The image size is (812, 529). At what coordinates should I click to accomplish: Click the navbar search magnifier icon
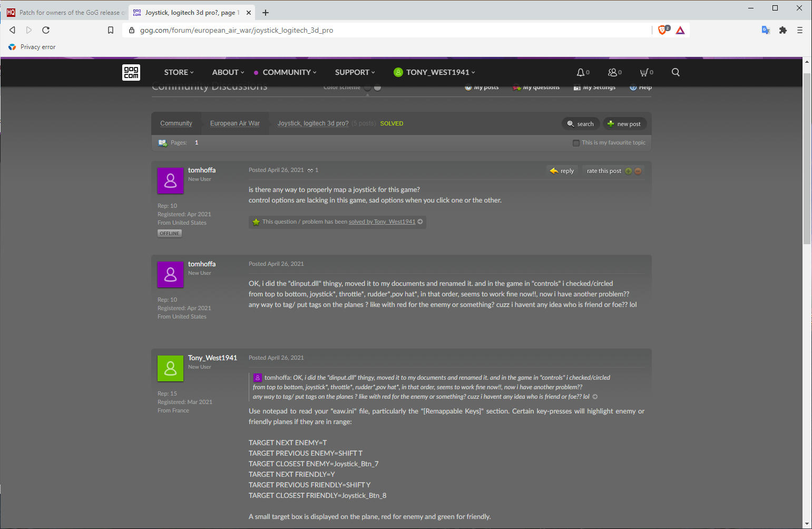coord(676,72)
